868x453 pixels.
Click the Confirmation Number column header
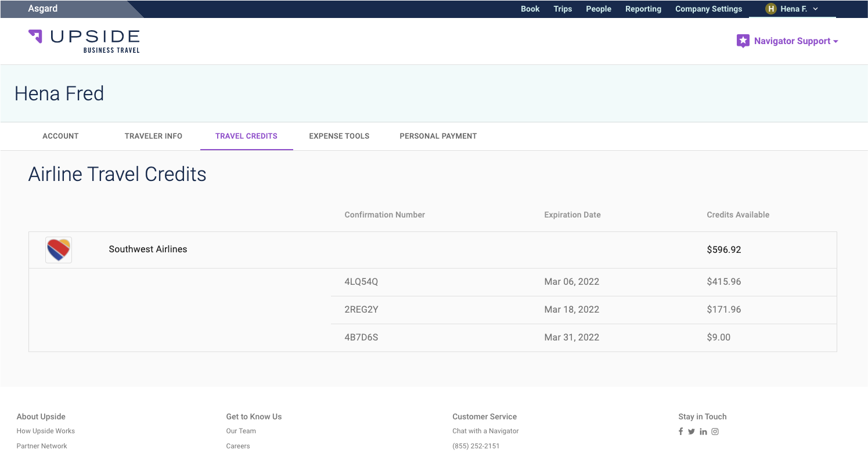[x=385, y=215]
